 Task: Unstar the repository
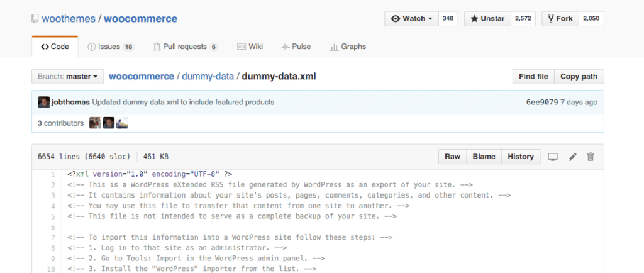pyautogui.click(x=487, y=18)
